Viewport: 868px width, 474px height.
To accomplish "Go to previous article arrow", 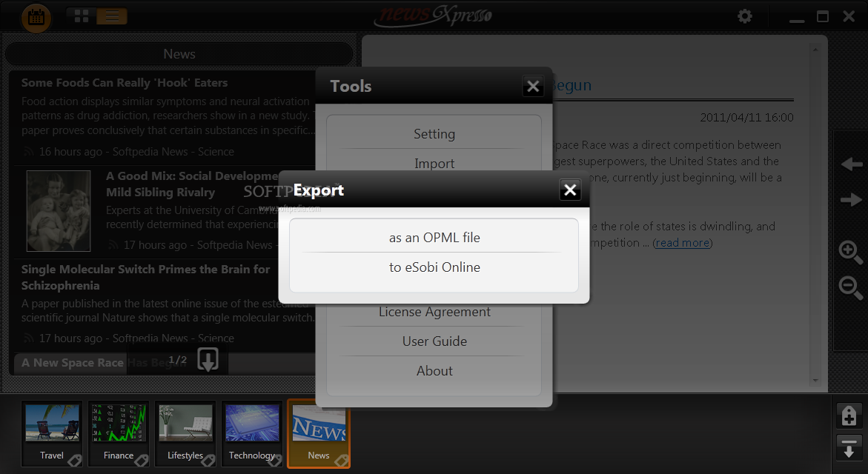I will (851, 164).
